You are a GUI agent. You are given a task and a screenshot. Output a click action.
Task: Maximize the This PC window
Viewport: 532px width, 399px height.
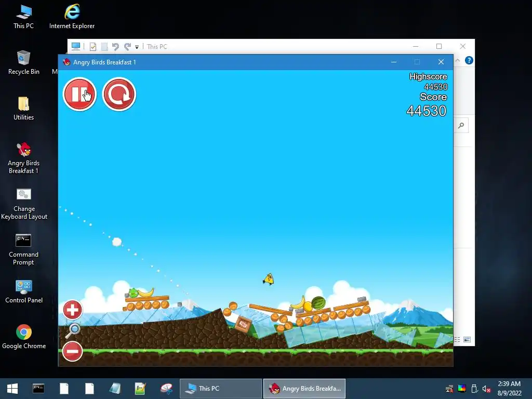(x=439, y=46)
